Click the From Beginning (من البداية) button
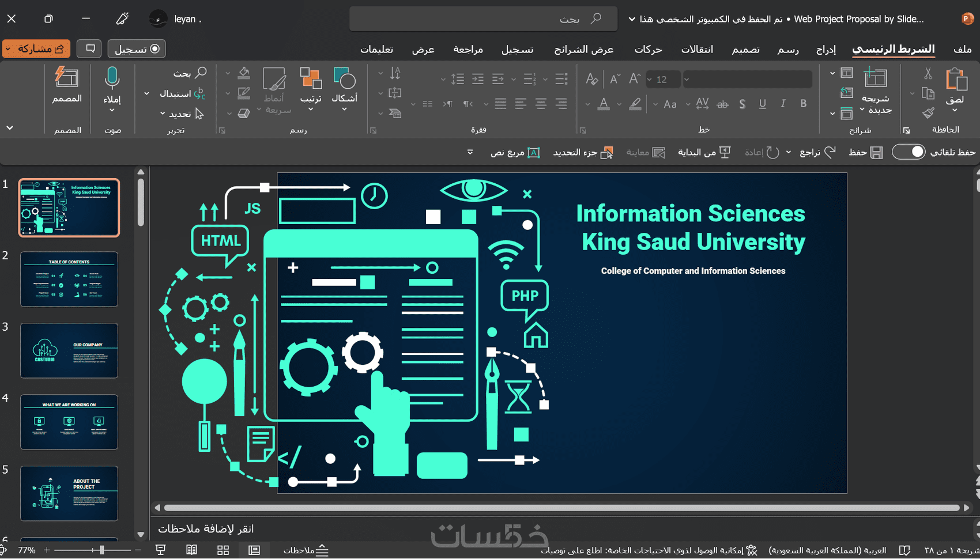This screenshot has height=559, width=980. (704, 152)
